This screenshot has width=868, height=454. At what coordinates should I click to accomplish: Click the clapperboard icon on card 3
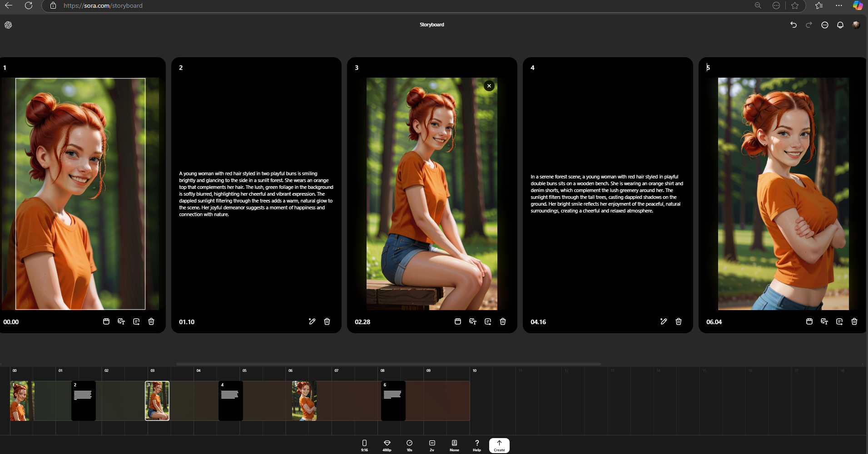coord(458,321)
